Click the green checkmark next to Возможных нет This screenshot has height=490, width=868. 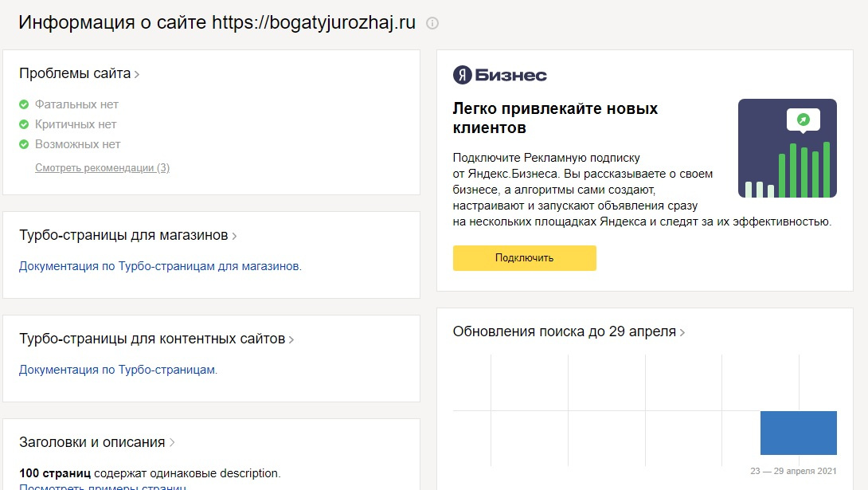24,144
